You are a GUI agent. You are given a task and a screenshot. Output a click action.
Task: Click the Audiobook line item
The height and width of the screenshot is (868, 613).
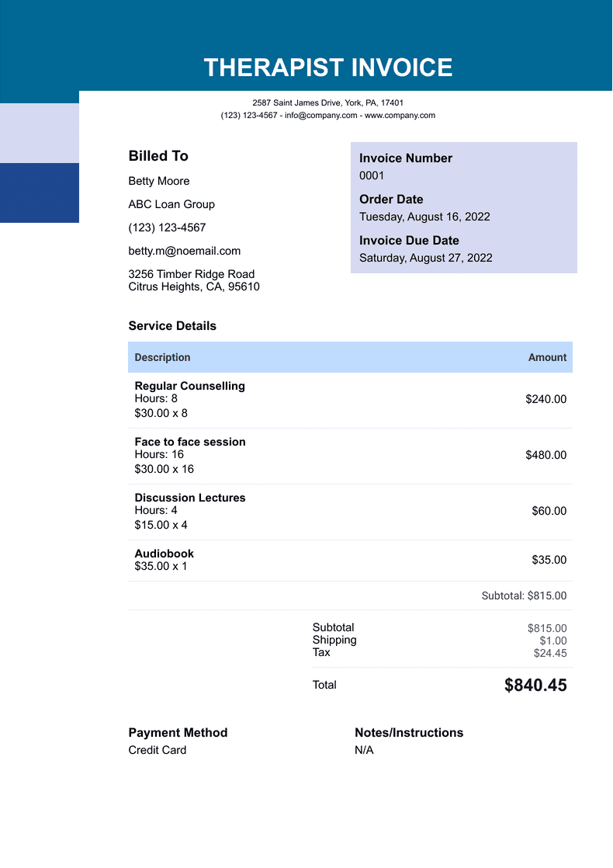(164, 554)
